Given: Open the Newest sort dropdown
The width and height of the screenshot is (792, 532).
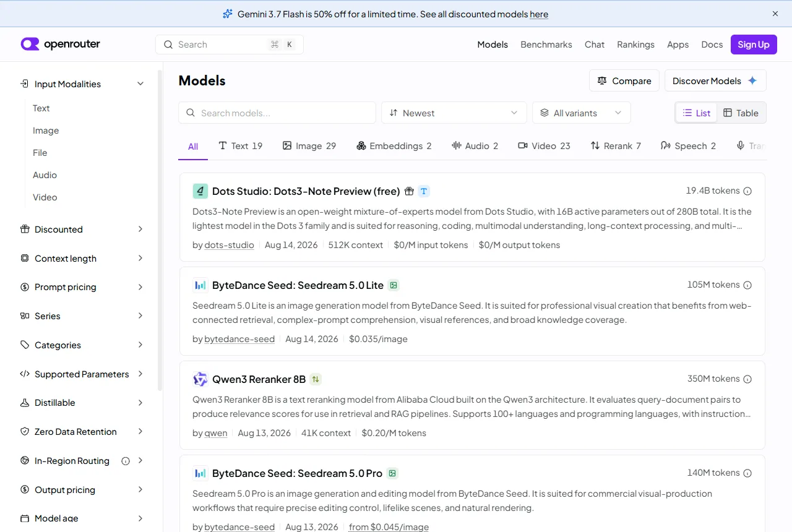Looking at the screenshot, I should pos(454,113).
